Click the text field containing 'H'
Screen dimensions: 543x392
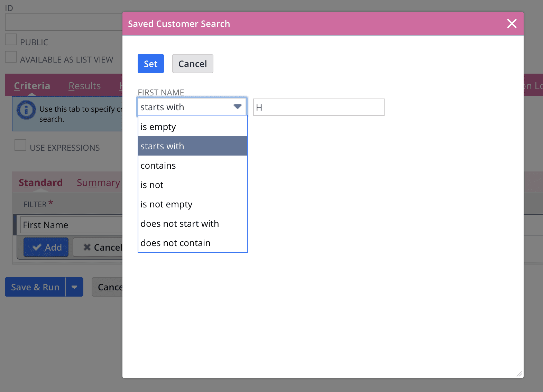click(x=318, y=107)
